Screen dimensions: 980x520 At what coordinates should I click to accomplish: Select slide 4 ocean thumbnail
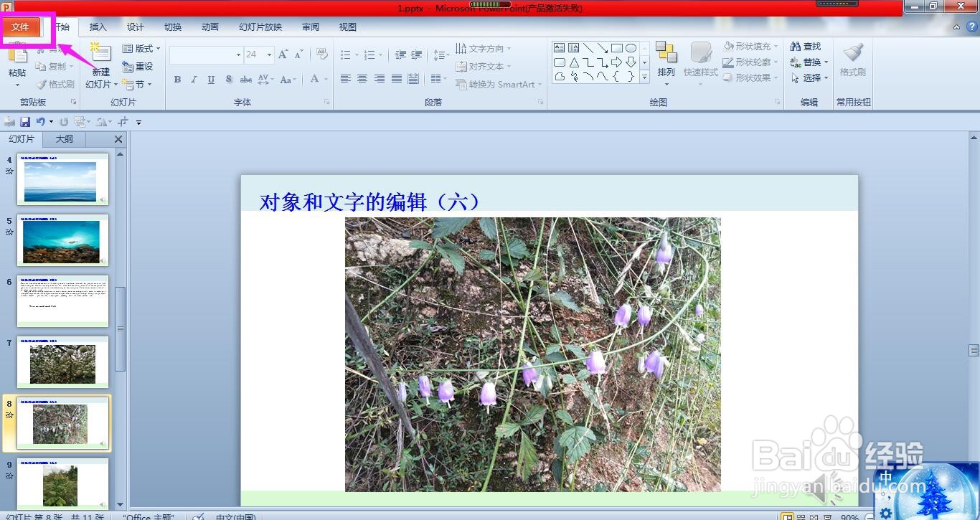pos(63,179)
